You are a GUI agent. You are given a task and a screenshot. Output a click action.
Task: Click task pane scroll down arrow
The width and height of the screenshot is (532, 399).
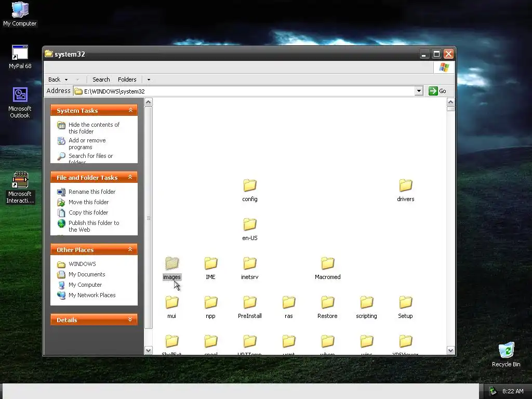click(x=148, y=351)
